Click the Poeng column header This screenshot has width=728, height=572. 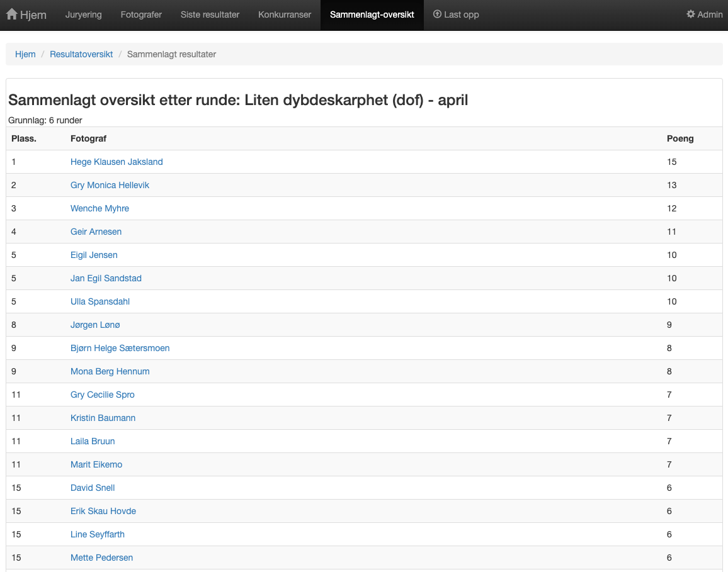[x=680, y=138]
